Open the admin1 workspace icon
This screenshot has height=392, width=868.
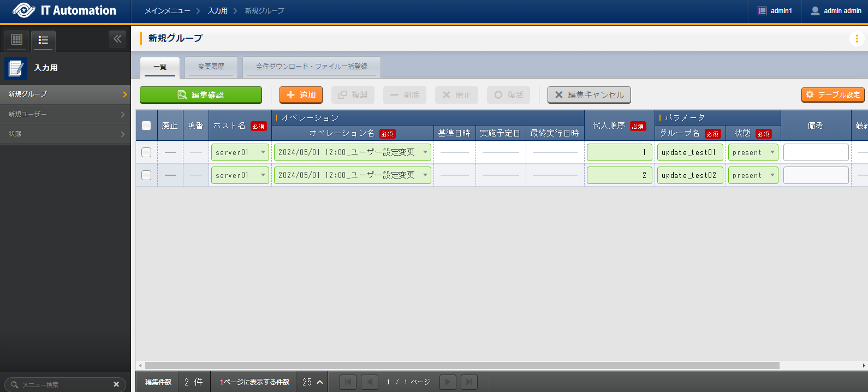pos(762,11)
